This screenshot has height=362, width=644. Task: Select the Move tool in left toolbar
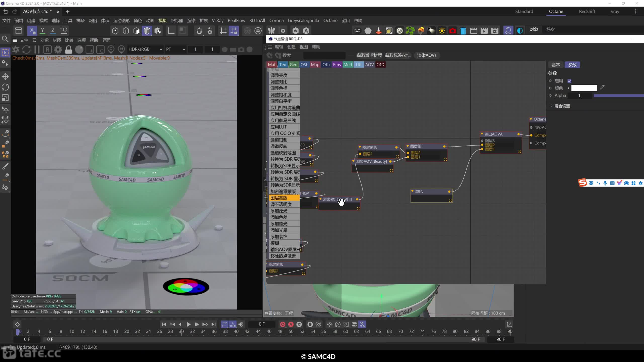pyautogui.click(x=5, y=76)
